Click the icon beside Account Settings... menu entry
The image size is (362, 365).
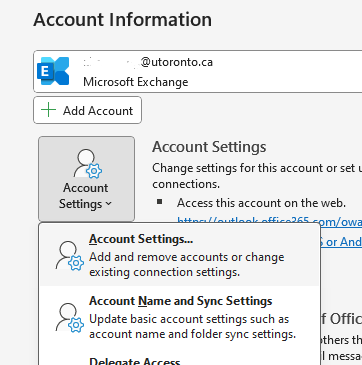coord(69,256)
